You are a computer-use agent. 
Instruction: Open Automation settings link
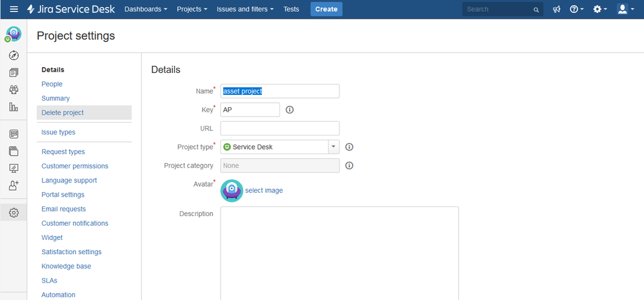coord(58,295)
